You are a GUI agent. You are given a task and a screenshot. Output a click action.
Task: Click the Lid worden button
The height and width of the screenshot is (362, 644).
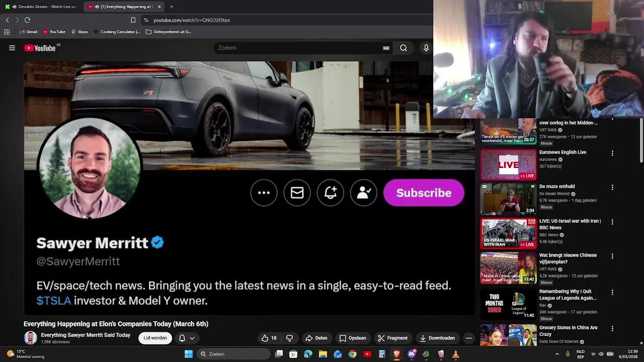pos(155,338)
